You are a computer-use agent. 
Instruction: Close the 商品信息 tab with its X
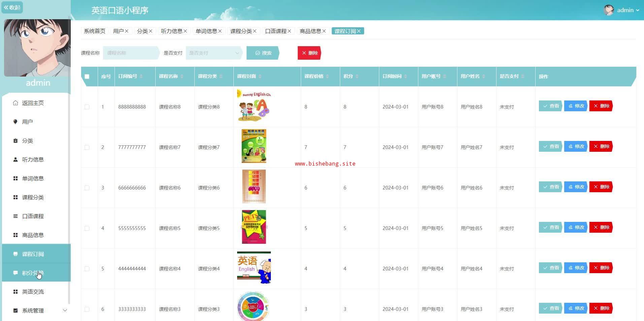pyautogui.click(x=324, y=31)
